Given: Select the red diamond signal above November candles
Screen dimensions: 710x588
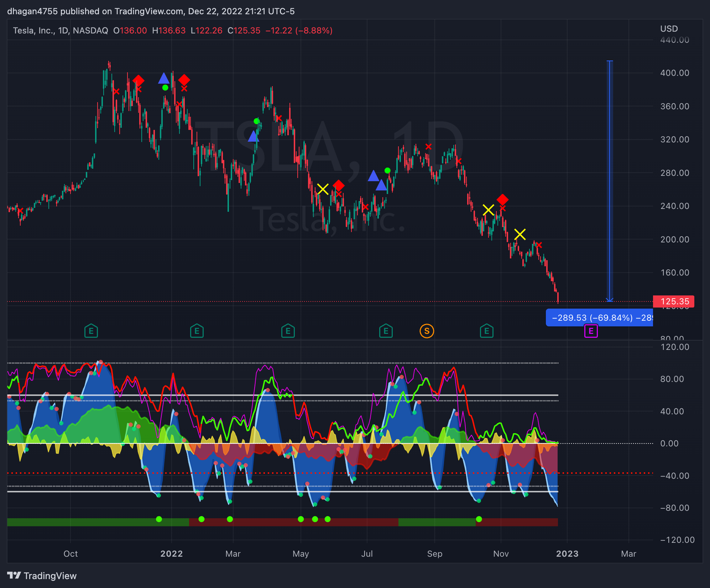Looking at the screenshot, I should coord(502,200).
